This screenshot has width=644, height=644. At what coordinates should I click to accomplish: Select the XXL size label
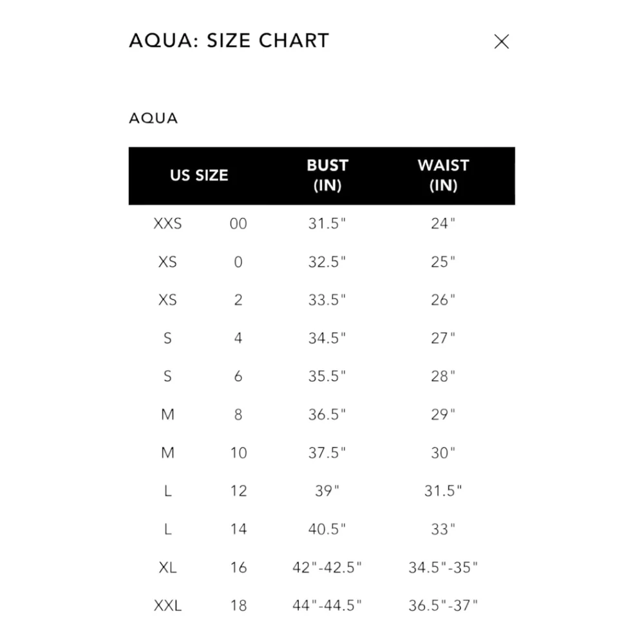tap(167, 605)
